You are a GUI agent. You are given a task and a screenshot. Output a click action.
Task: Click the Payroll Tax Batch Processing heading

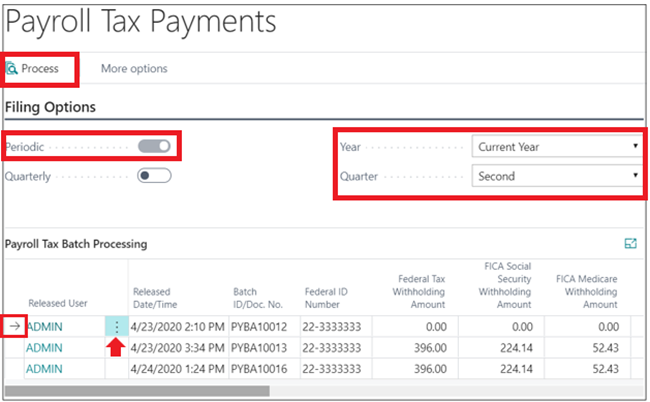click(76, 244)
